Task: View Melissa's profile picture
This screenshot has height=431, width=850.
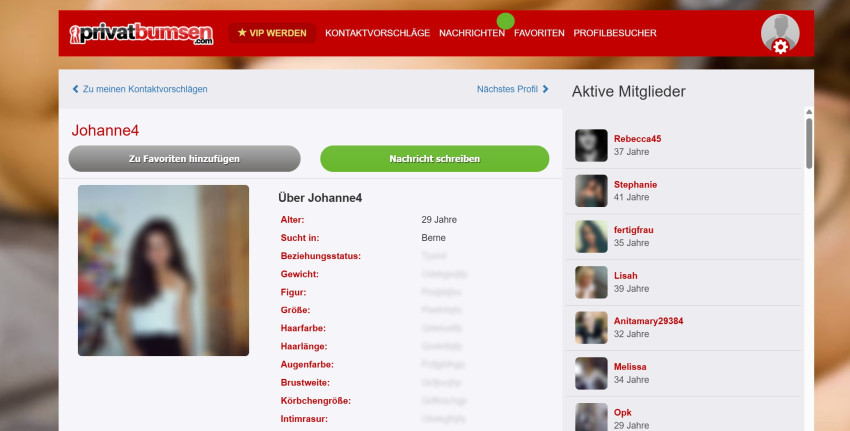Action: pyautogui.click(x=591, y=373)
